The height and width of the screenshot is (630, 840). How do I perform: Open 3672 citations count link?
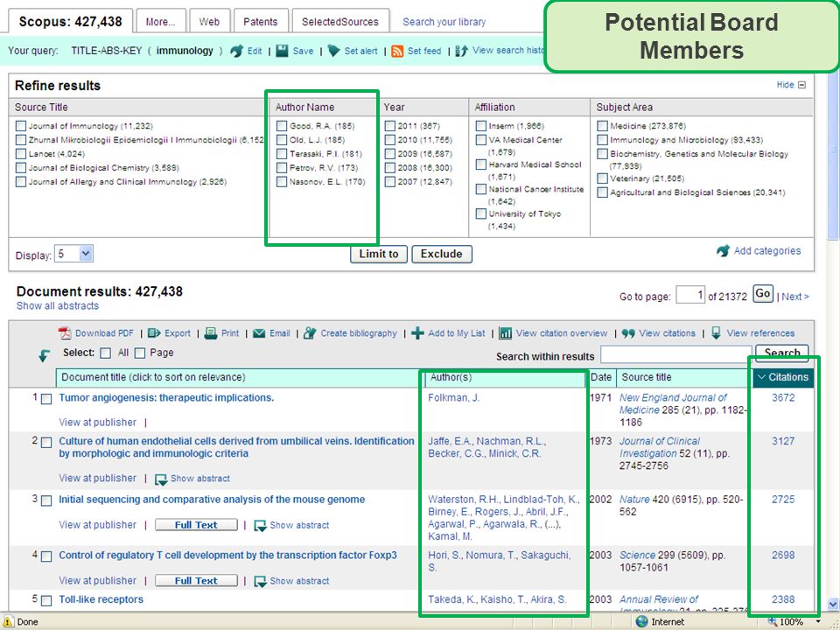[x=782, y=398]
